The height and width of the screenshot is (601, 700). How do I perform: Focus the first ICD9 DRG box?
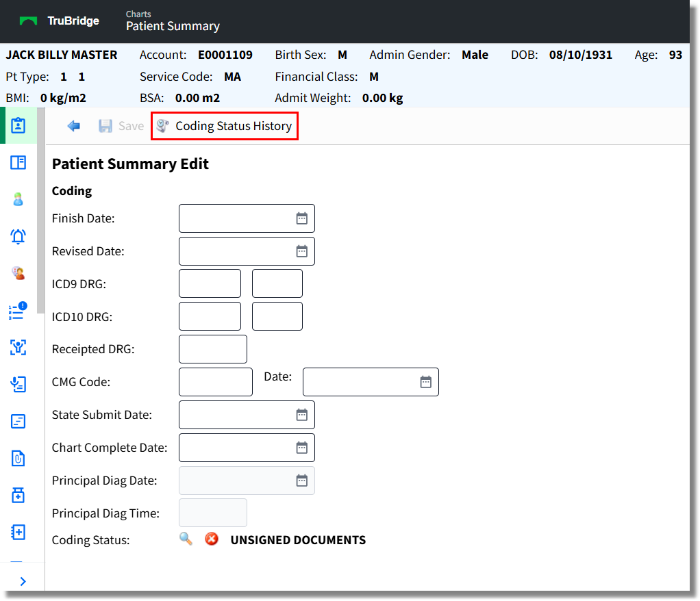[210, 283]
